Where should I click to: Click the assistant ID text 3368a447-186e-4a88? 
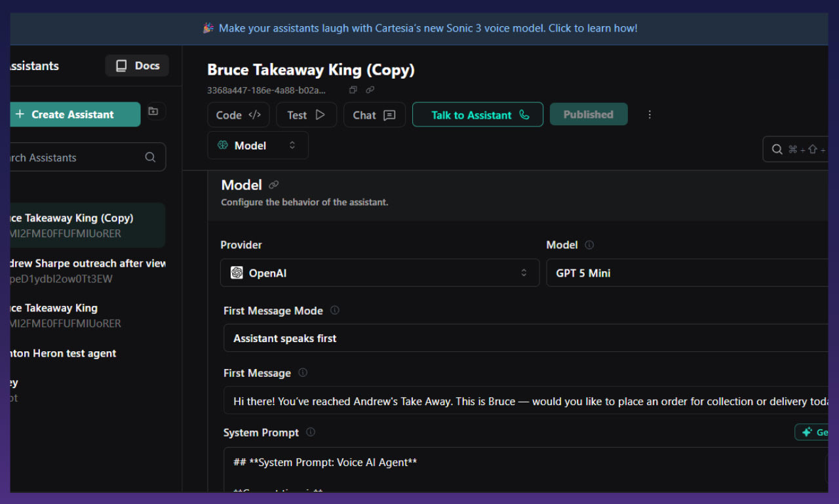pos(266,90)
